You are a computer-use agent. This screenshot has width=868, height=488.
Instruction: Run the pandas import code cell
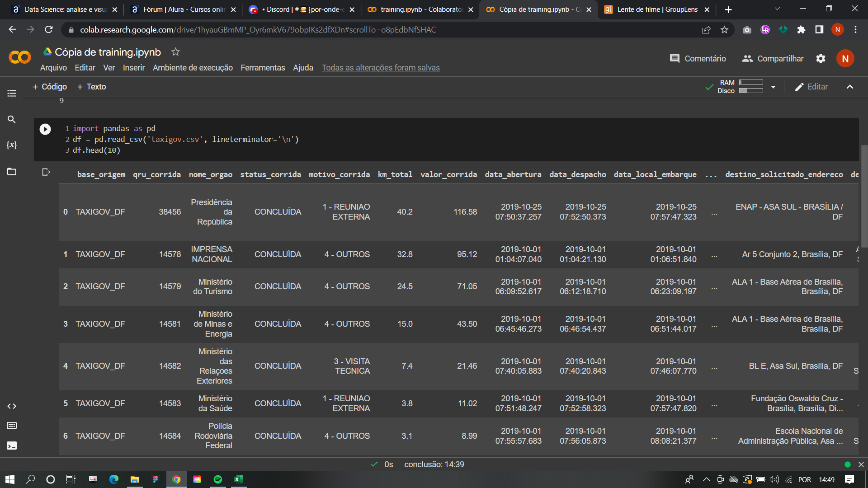[x=45, y=129]
